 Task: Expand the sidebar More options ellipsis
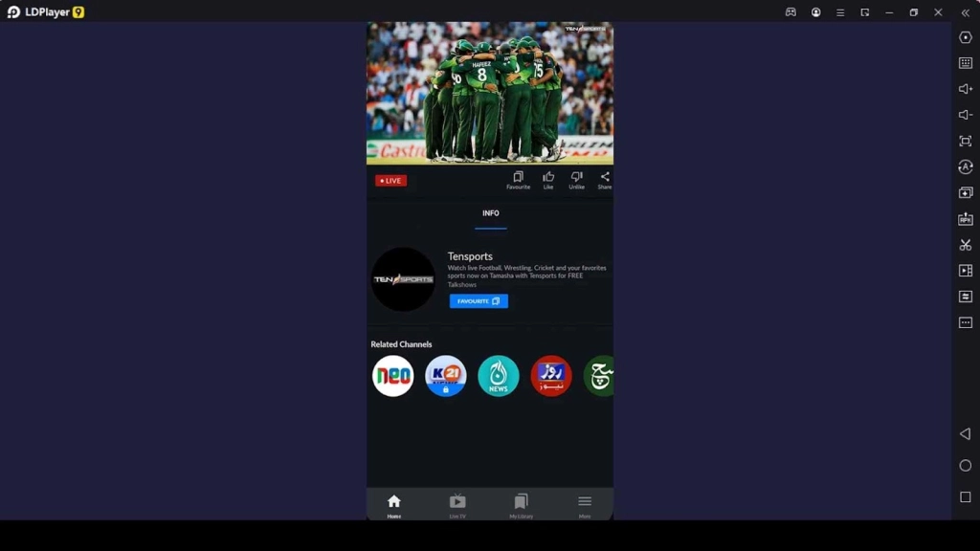965,323
